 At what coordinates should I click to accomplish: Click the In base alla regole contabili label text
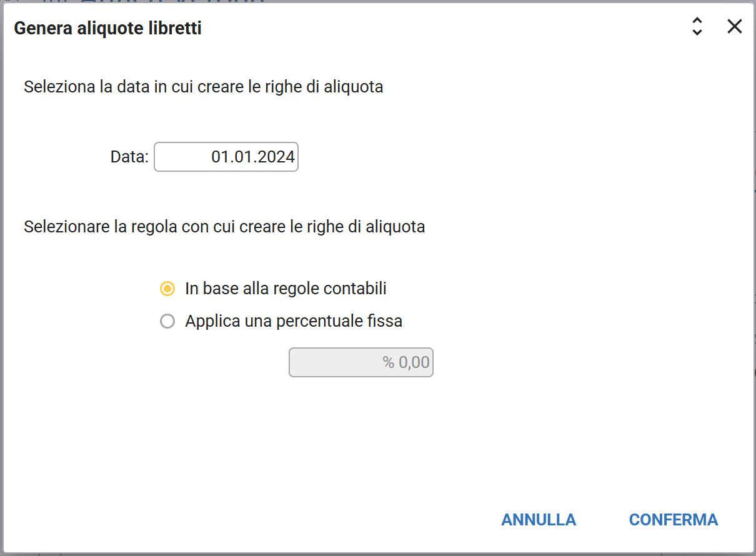(286, 289)
